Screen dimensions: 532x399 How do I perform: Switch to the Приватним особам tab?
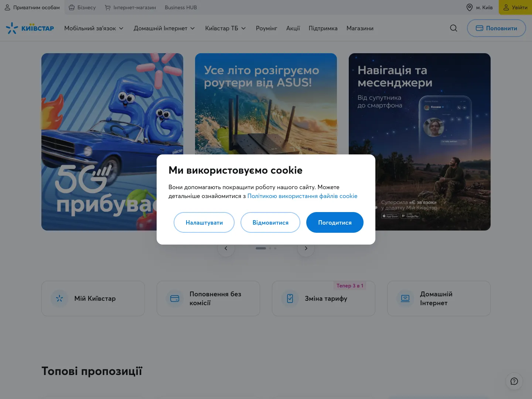tap(32, 7)
